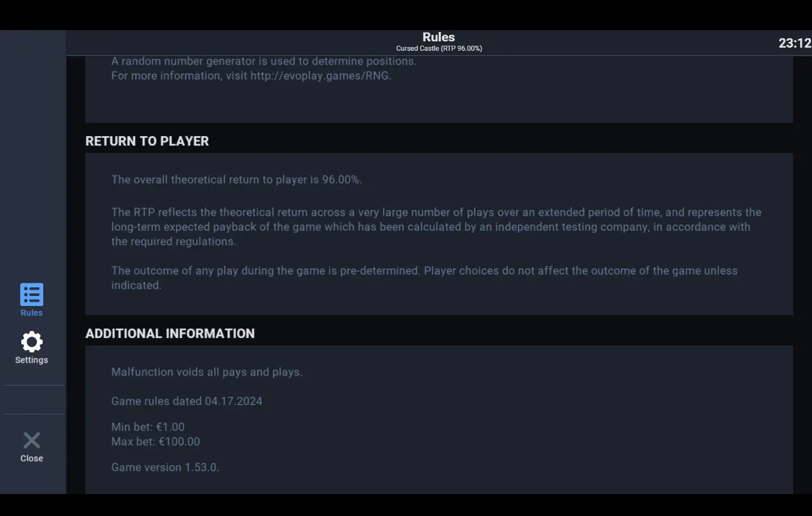This screenshot has height=516, width=812.
Task: Click the 23:12 clock display
Action: pyautogui.click(x=794, y=43)
